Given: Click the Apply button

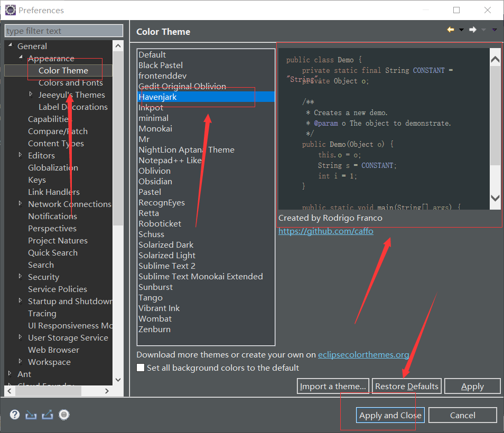Looking at the screenshot, I should pyautogui.click(x=472, y=386).
